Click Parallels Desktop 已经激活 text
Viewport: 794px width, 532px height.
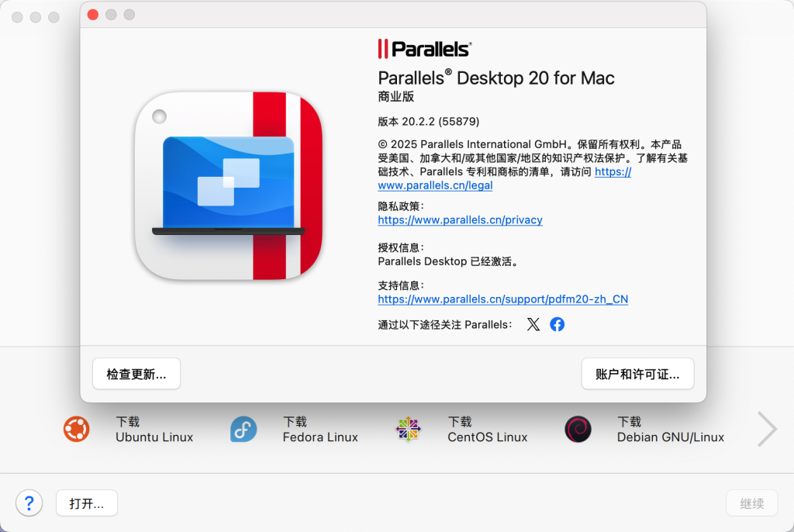click(x=447, y=261)
